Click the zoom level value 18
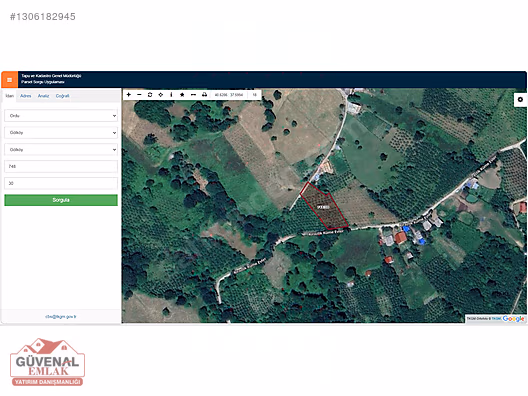528x396 pixels. (255, 95)
